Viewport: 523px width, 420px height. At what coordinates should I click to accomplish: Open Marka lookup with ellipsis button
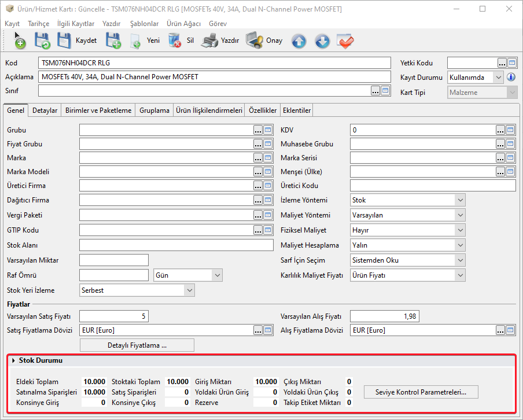tap(258, 157)
